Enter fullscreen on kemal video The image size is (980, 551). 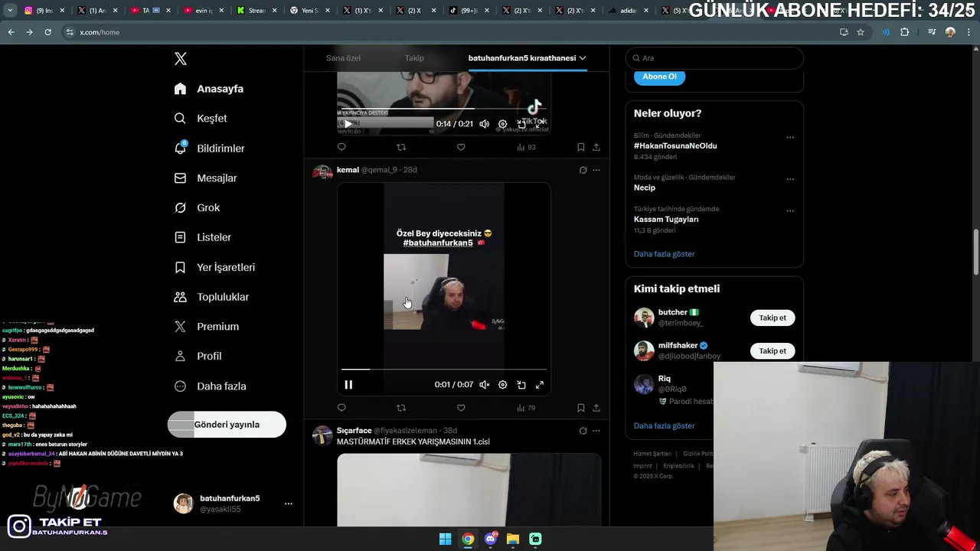[x=540, y=385]
